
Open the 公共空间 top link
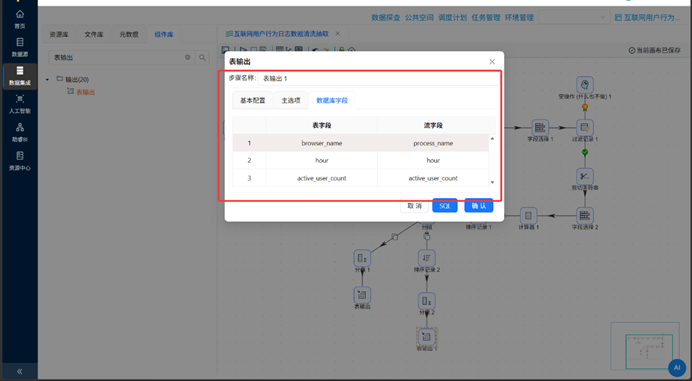coord(419,18)
